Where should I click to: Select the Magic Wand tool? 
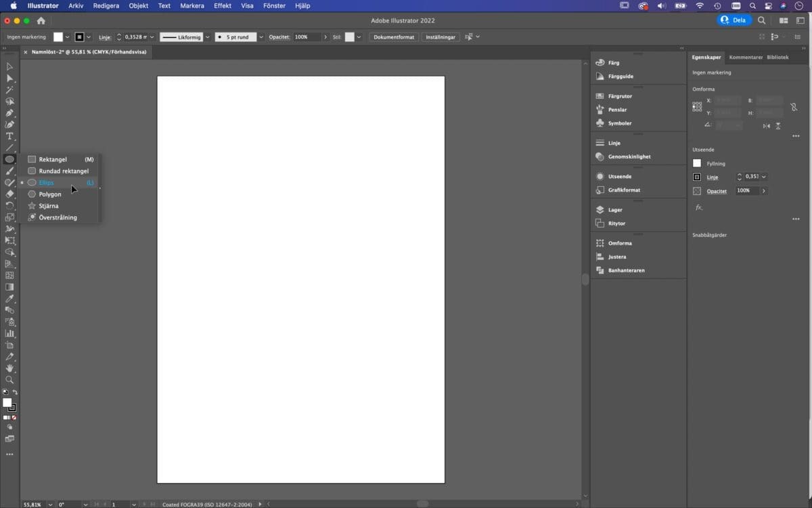pyautogui.click(x=9, y=89)
